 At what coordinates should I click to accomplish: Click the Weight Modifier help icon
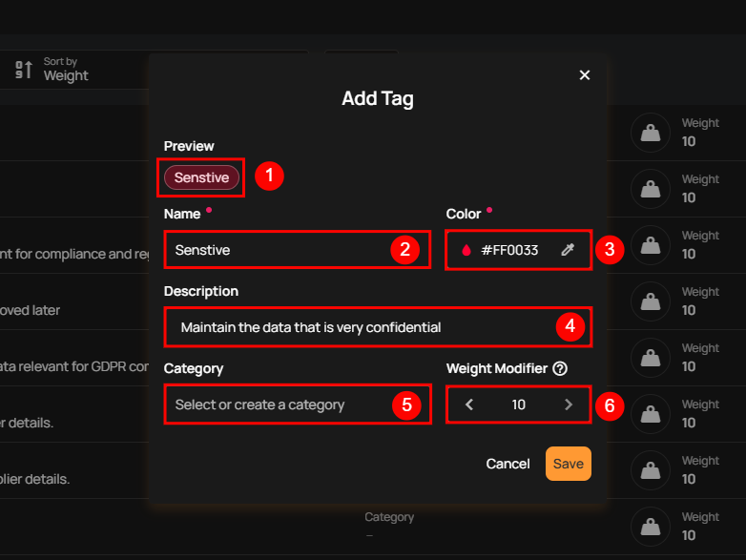(x=560, y=369)
